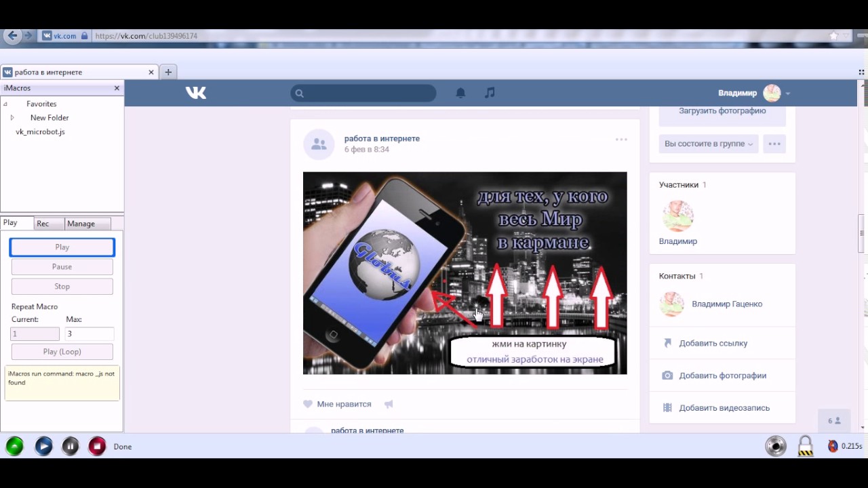868x488 pixels.
Task: Open the Контакты heading
Action: coord(677,276)
